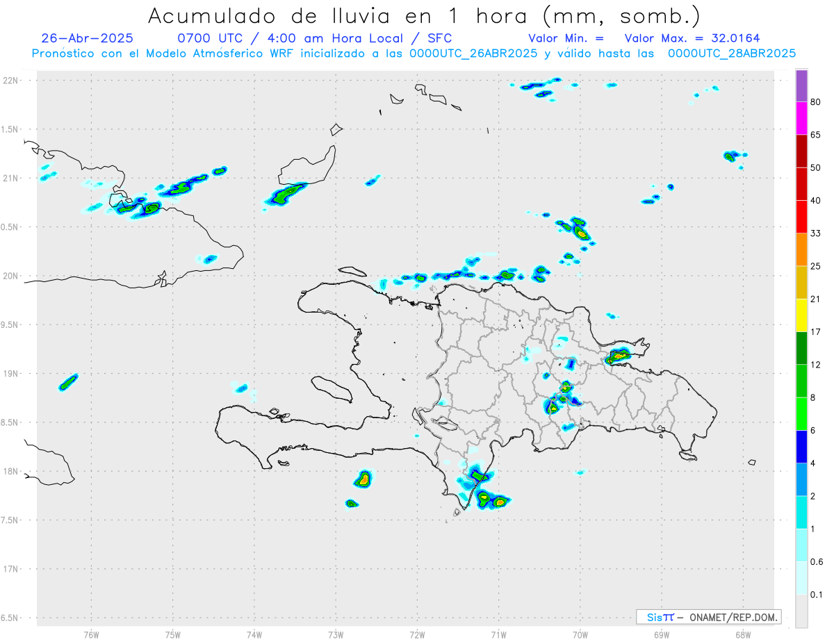
Task: Select the dark red swatch between 50 and 65
Action: (x=801, y=151)
